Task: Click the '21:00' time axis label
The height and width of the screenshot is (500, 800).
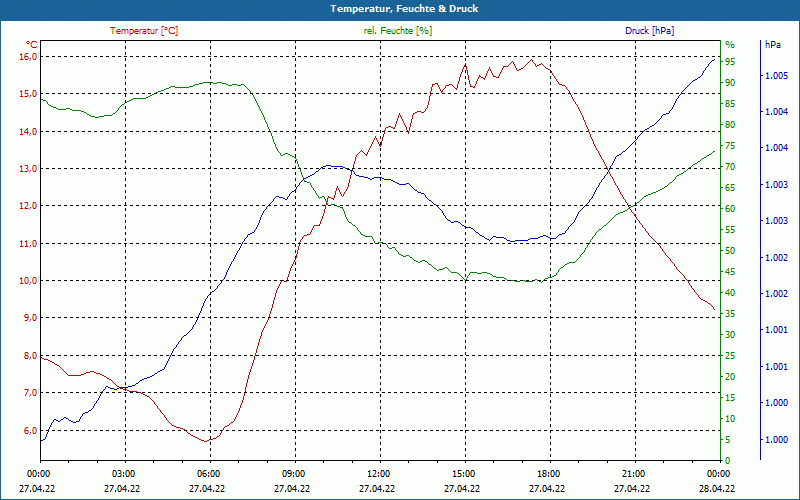Action: click(x=632, y=474)
